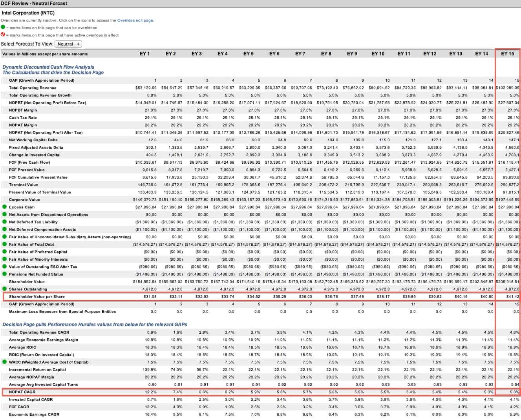Click the Total Operating Revenue row label
The height and width of the screenshot is (420, 521).
click(x=33, y=88)
